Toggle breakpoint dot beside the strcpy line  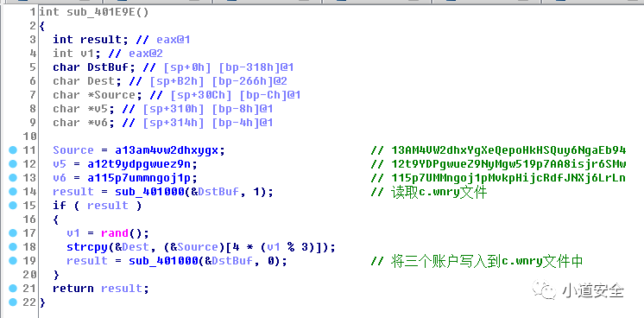(13, 247)
